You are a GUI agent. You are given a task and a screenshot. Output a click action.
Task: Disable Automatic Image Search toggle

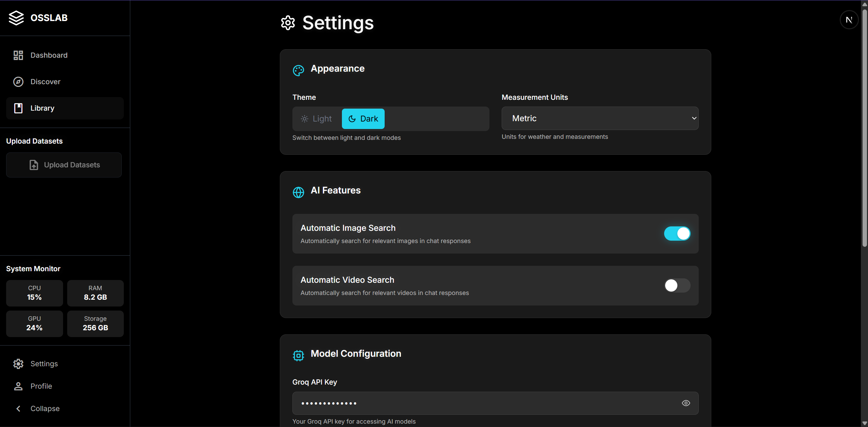click(x=677, y=234)
